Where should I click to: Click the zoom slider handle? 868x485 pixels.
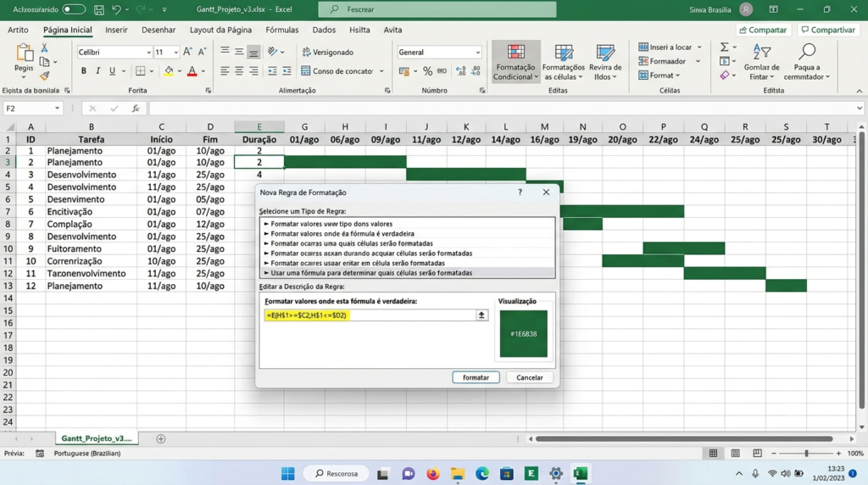807,453
